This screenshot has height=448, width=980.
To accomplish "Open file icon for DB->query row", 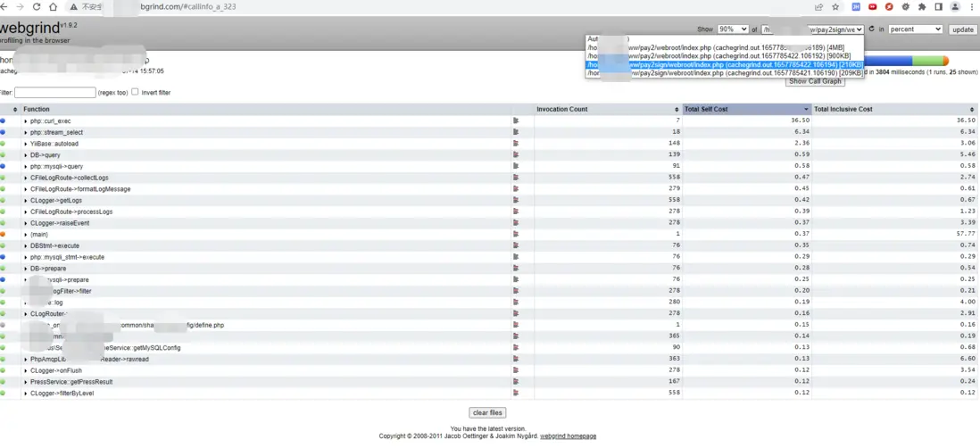I will 516,155.
